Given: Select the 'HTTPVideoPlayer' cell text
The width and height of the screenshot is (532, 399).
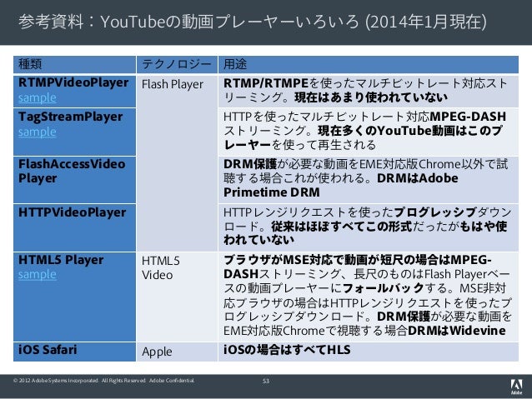Looking at the screenshot, I should point(73,212).
